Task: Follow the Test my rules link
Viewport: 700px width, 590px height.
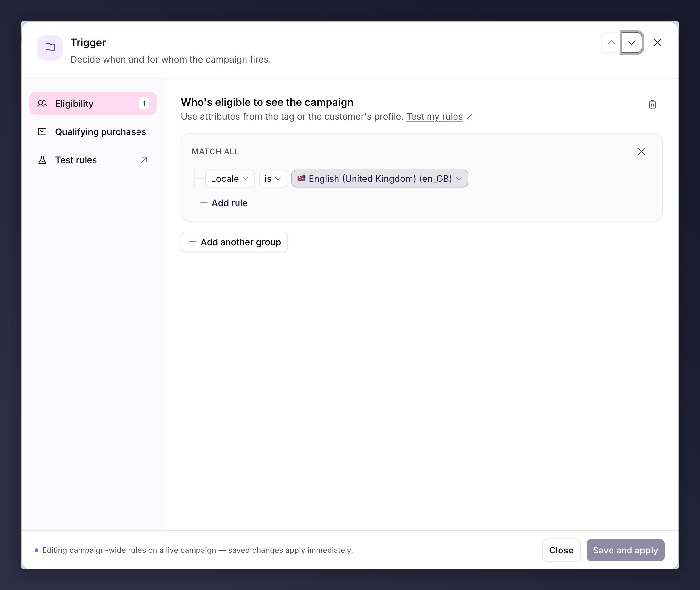Action: pyautogui.click(x=434, y=116)
